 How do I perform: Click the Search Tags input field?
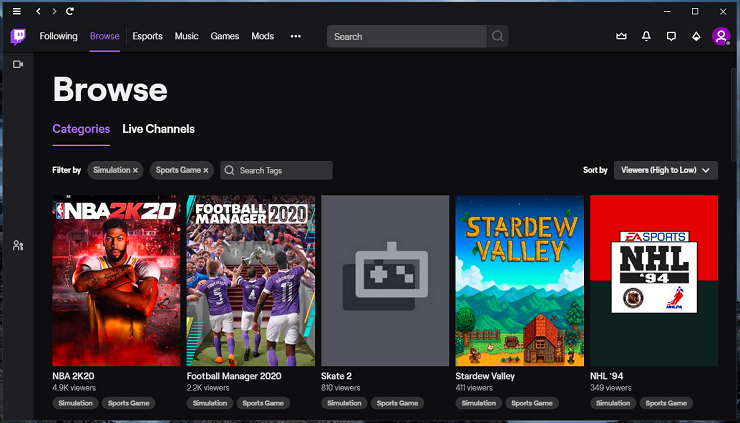(x=276, y=170)
